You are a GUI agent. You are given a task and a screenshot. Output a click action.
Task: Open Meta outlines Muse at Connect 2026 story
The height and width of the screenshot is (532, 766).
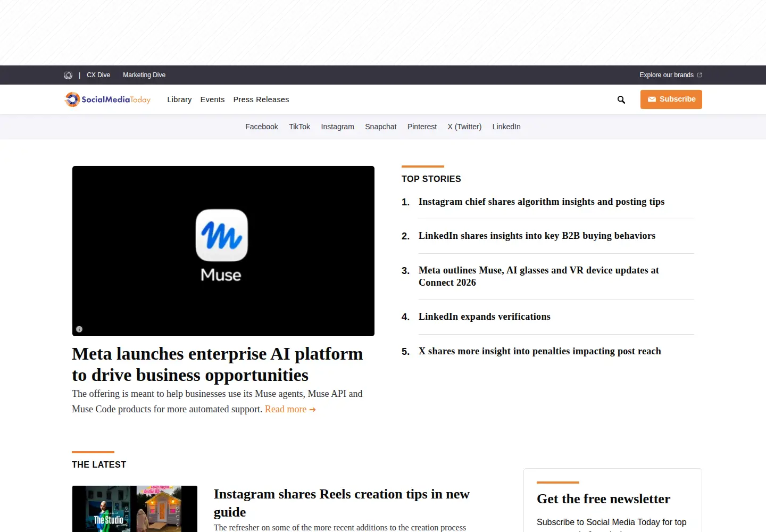click(539, 276)
